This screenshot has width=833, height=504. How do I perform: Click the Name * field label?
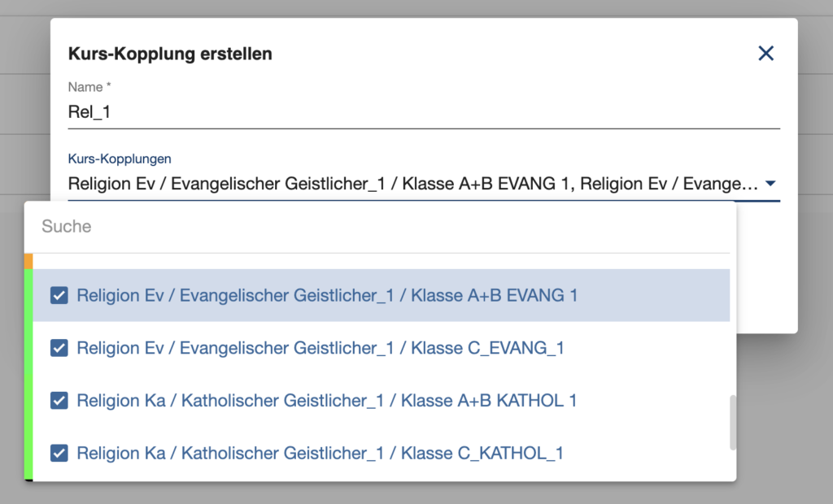click(89, 87)
